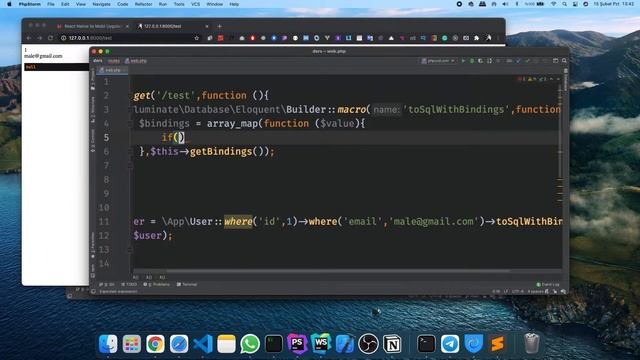This screenshot has width=640, height=360.
Task: Click the Debug bug icon in PhpStorm toolbar
Action: pos(472,61)
